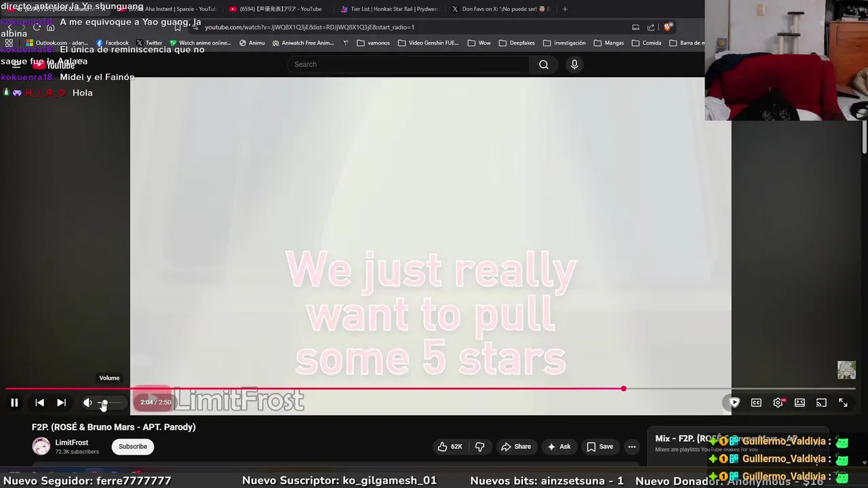
Task: Bookmark this page icon
Action: pos(178,27)
